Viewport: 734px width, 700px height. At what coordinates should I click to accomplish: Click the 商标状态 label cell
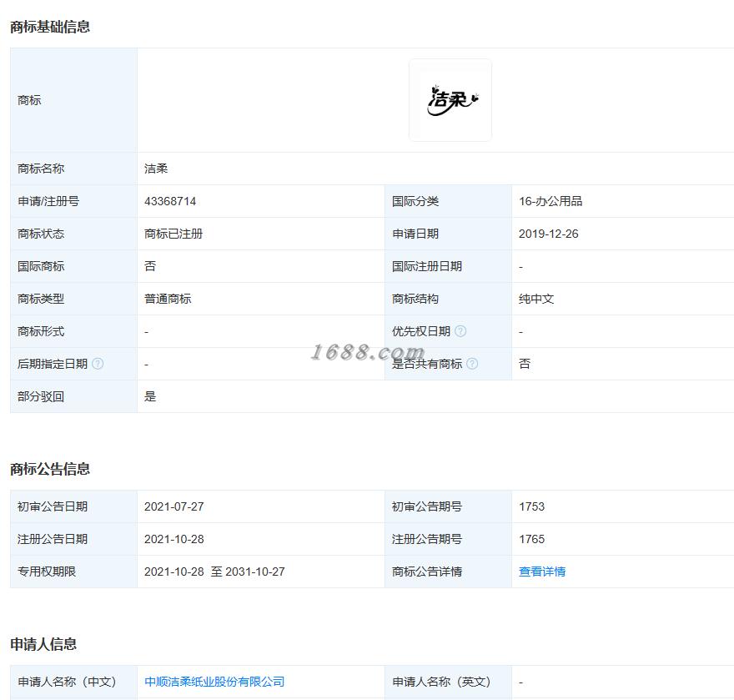(73, 234)
